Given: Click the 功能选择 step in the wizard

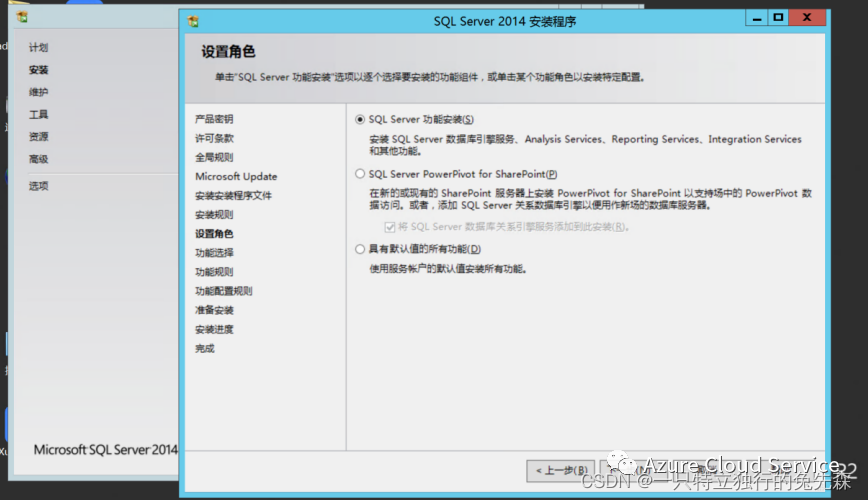Looking at the screenshot, I should click(x=214, y=253).
